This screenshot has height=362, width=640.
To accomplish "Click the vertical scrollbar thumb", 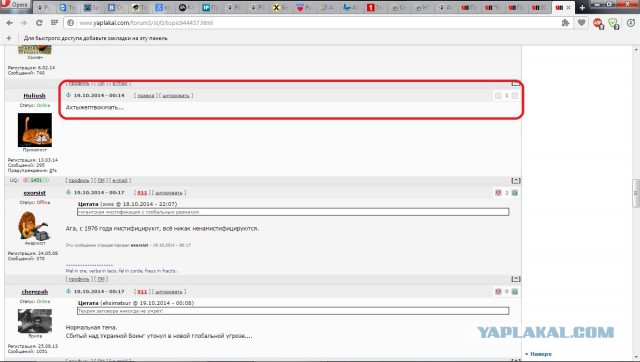I will pos(636,193).
